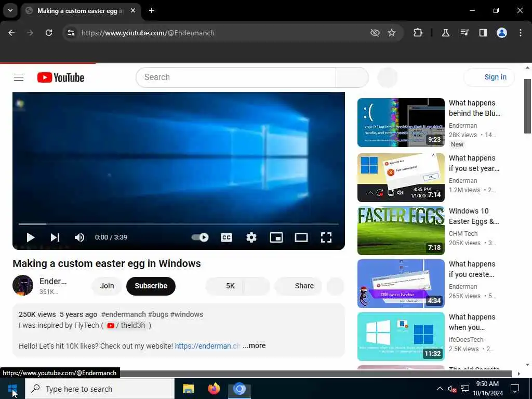Skip to next video in player
The height and width of the screenshot is (399, 532).
click(x=55, y=237)
